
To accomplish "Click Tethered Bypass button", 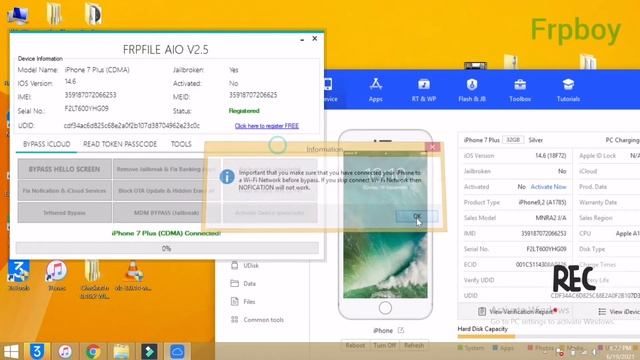I will click(64, 213).
